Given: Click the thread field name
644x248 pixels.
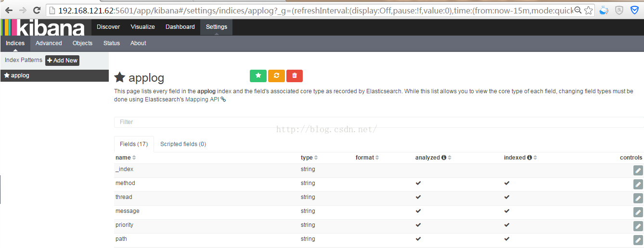Looking at the screenshot, I should 124,197.
